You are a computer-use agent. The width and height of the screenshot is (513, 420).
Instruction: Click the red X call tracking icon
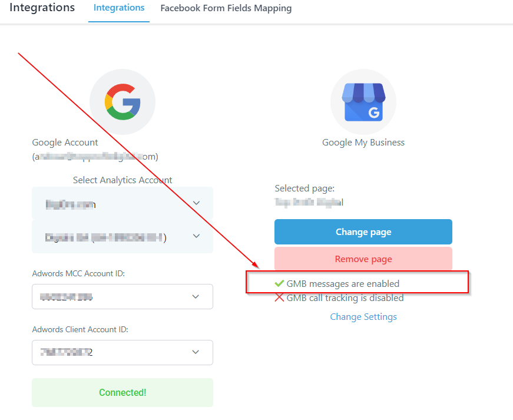coord(279,297)
